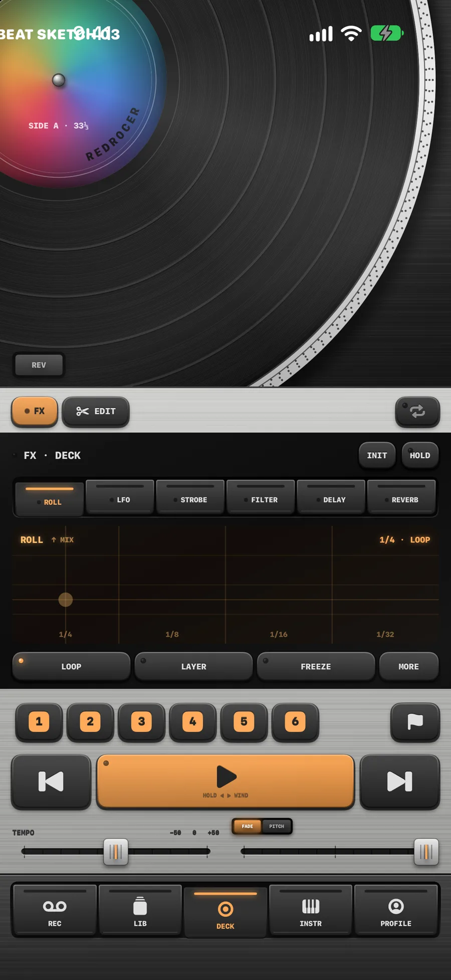Click the flag marker icon
The image size is (451, 980).
[x=415, y=722]
